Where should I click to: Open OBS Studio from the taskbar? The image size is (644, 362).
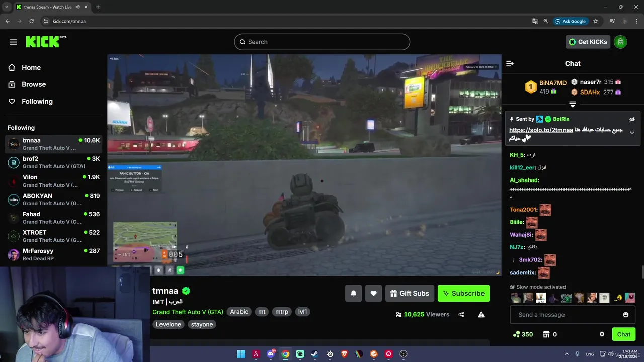pos(404,354)
